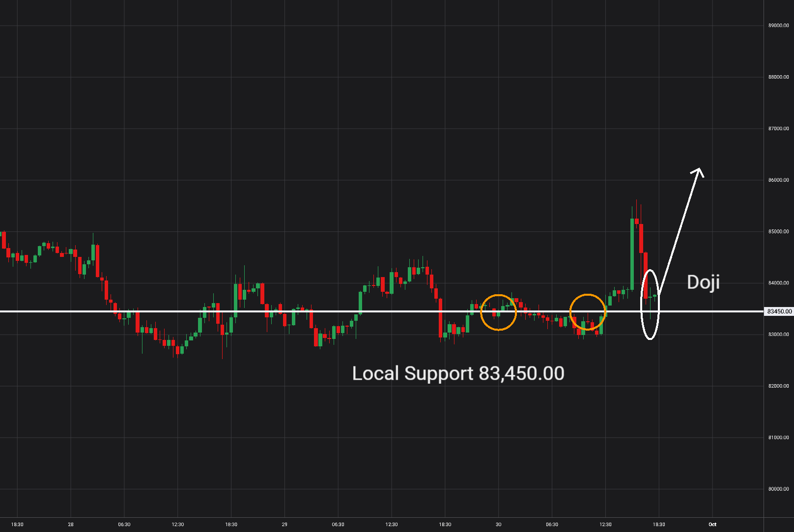Click the 86000.00 price scale label
The width and height of the screenshot is (794, 532).
[779, 180]
